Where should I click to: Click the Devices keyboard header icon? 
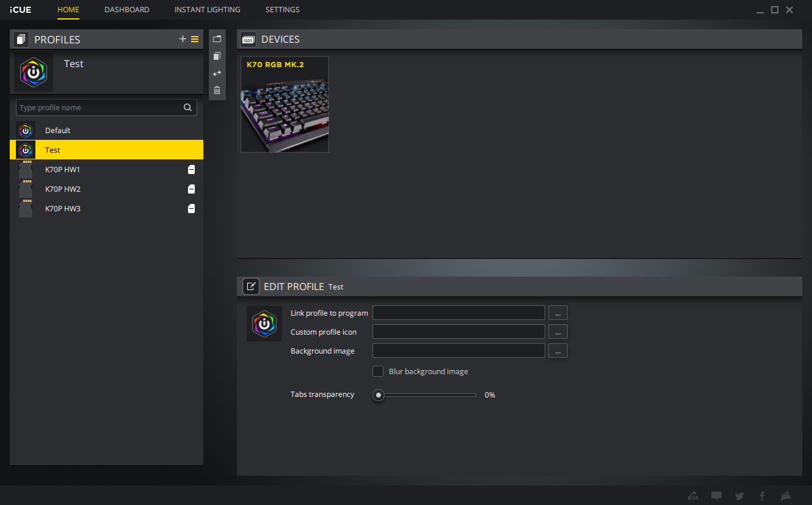click(248, 39)
